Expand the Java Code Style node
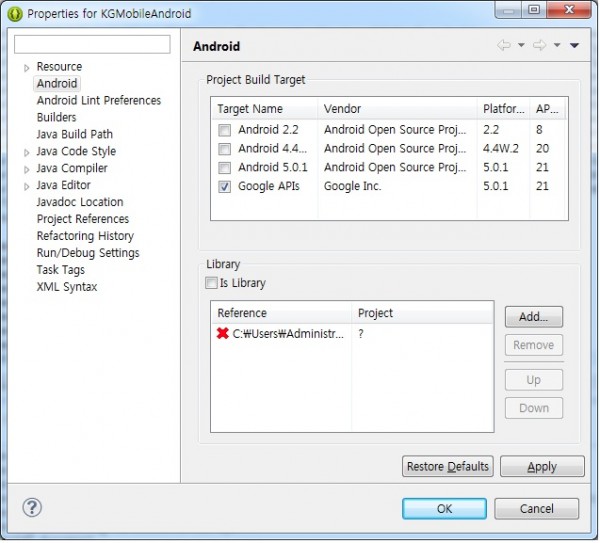 pos(26,153)
